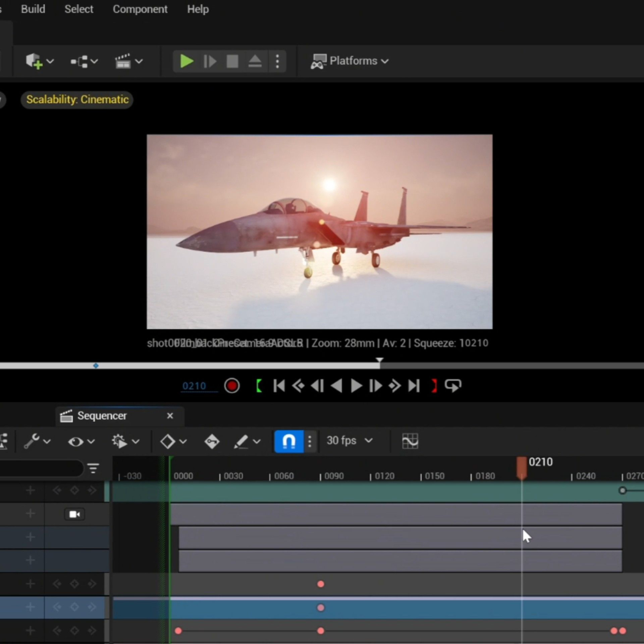Click the red Record button
Viewport: 644px width, 644px height.
[x=232, y=386]
